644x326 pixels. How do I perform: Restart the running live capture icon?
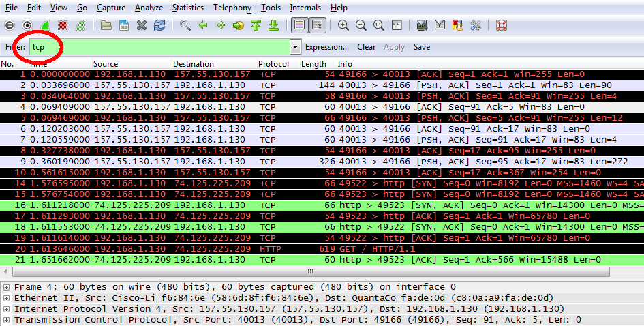click(x=80, y=25)
